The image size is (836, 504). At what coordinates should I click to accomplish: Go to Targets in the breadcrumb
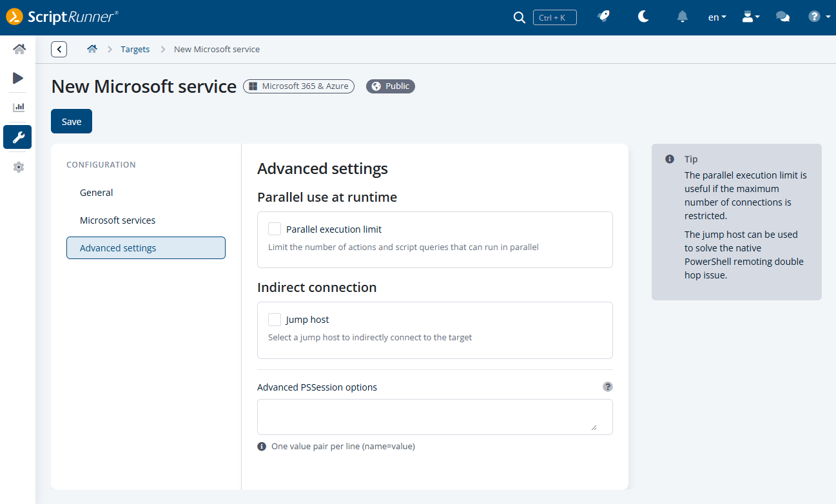coord(135,49)
